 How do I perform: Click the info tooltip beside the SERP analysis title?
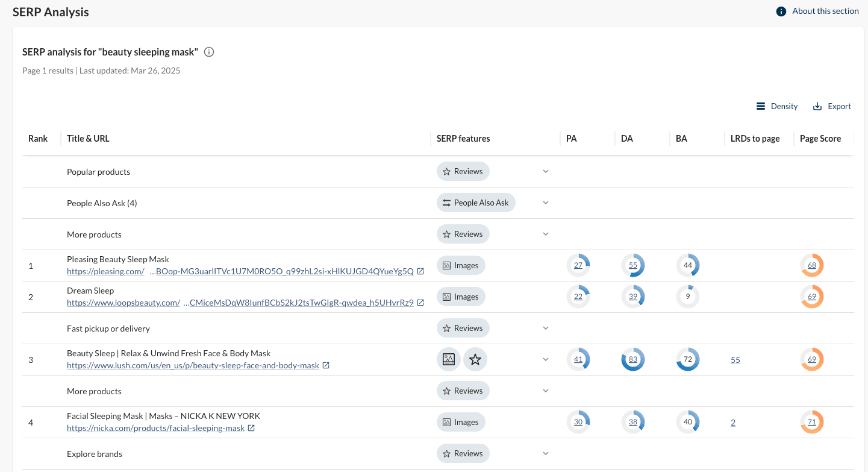(x=209, y=52)
